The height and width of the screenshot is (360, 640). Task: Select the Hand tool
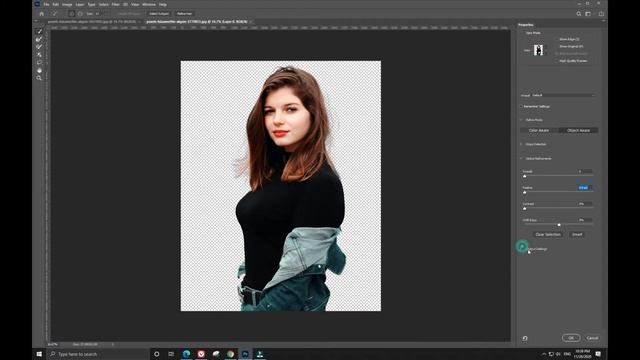pos(39,70)
